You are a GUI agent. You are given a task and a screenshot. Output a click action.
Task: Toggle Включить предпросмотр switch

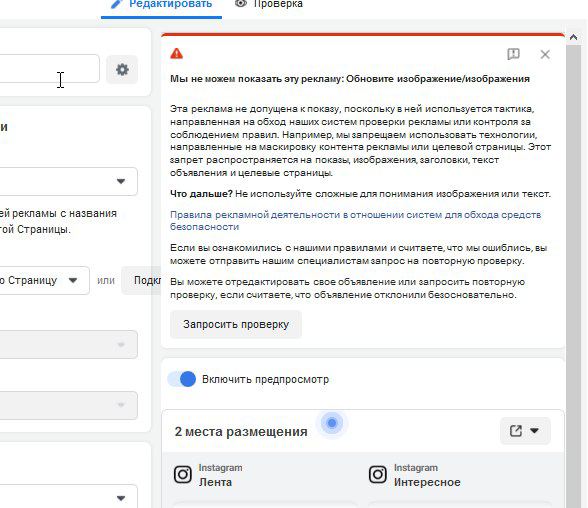coord(182,379)
